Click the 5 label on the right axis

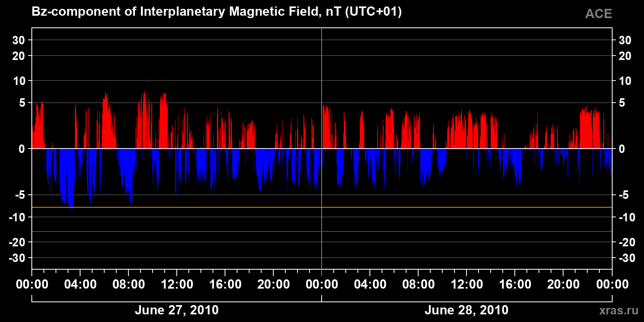(622, 103)
